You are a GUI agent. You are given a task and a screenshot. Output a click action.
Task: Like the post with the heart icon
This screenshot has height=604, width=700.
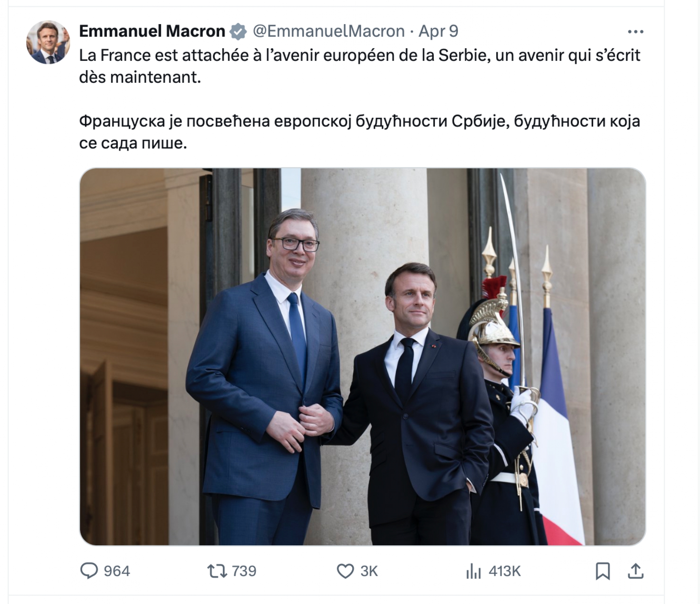point(345,571)
